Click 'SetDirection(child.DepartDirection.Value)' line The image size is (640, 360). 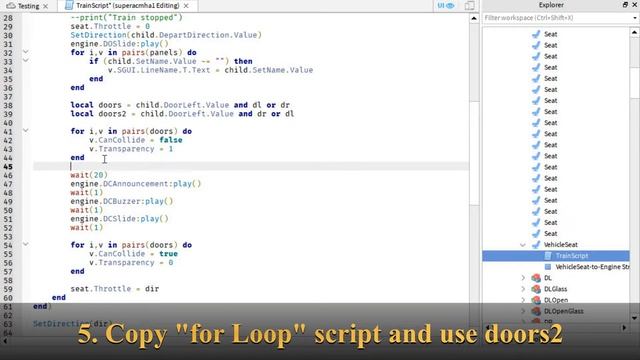coord(166,35)
